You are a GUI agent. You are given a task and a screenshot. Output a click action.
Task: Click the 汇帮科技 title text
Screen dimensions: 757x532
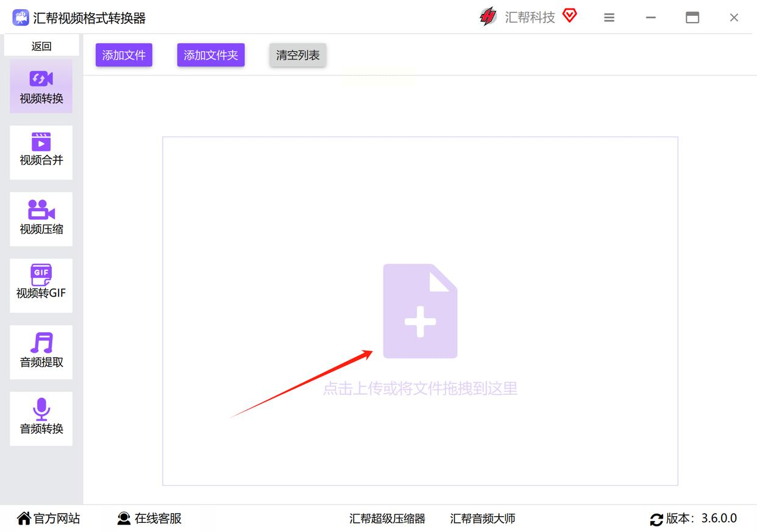530,17
